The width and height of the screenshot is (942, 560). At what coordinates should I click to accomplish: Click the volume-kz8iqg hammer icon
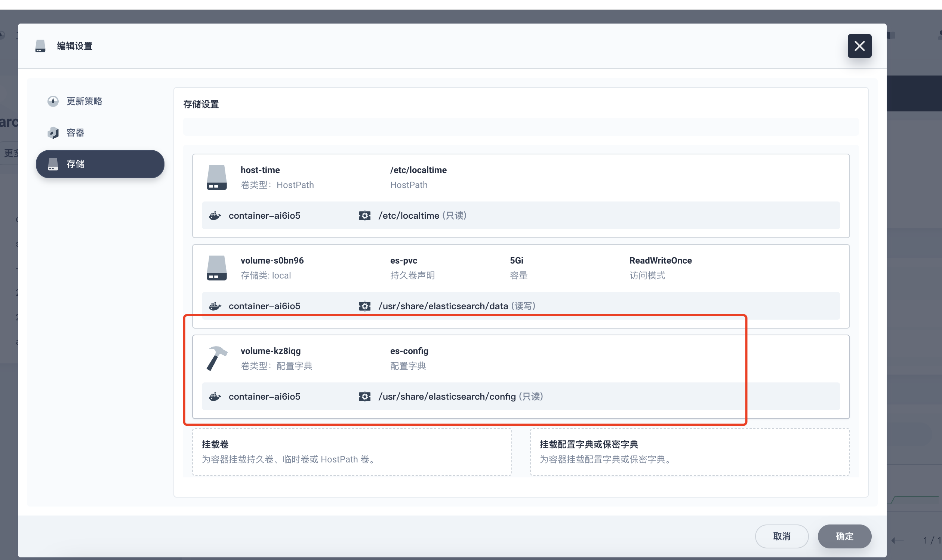click(216, 359)
